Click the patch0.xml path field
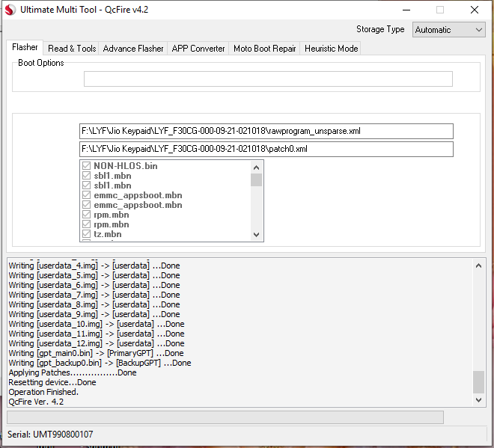This screenshot has height=448, width=494. tap(266, 149)
